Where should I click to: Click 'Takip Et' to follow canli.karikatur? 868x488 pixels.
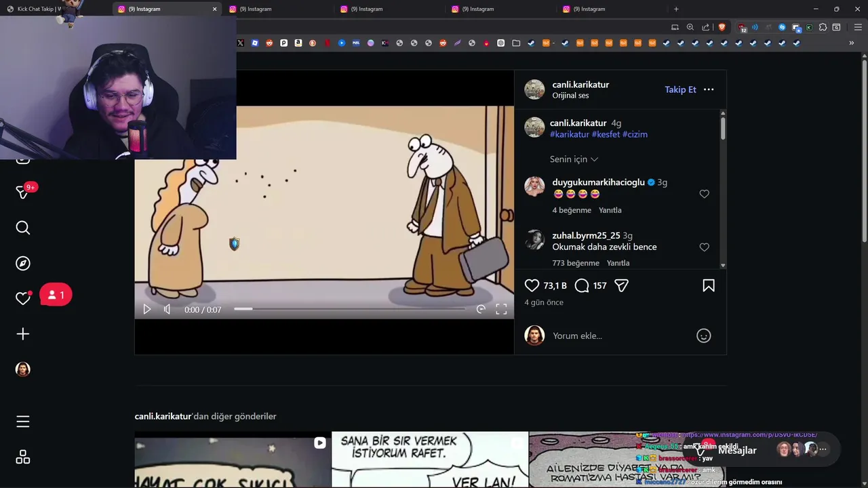(x=680, y=89)
